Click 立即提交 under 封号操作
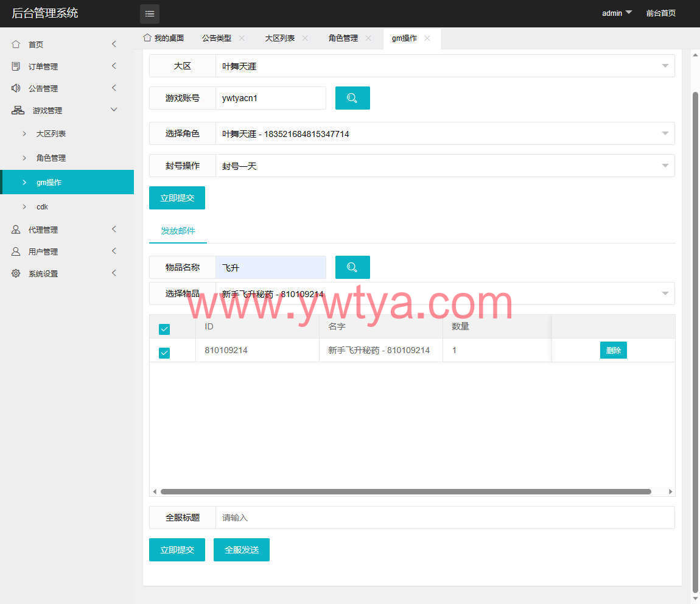This screenshot has width=700, height=604. tap(177, 198)
